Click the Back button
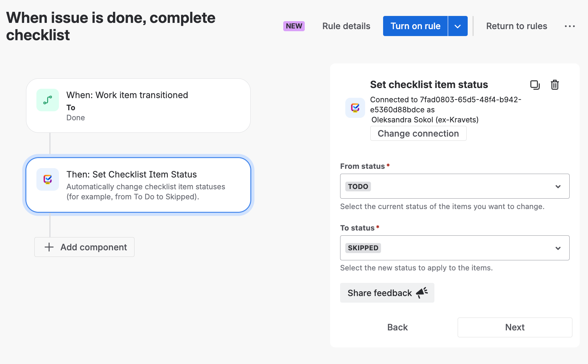This screenshot has width=588, height=364. [x=397, y=327]
